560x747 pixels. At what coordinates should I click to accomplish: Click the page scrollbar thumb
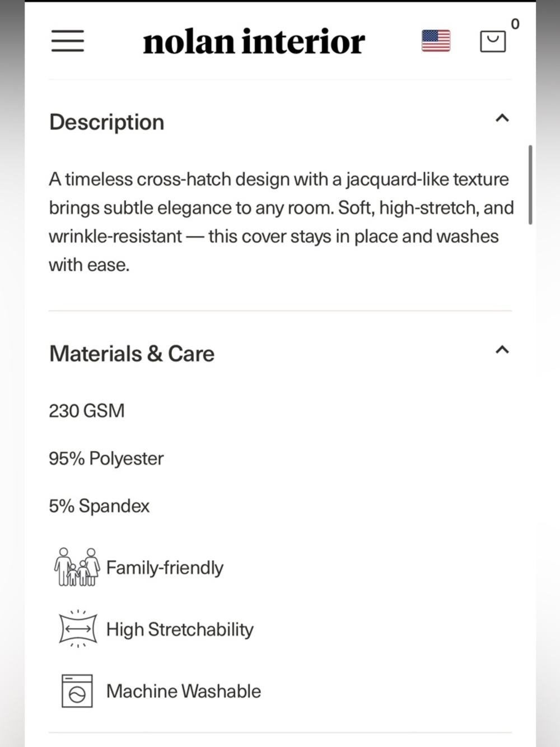(530, 185)
